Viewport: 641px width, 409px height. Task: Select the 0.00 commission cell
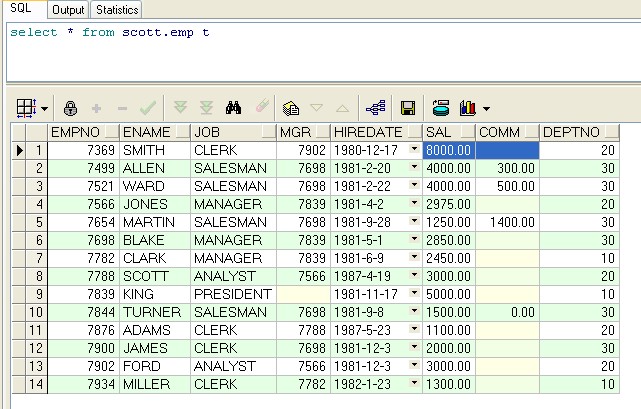click(x=507, y=312)
